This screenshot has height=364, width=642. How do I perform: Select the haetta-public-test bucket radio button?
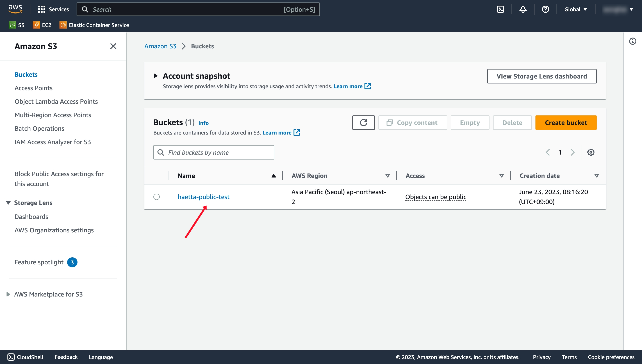click(x=156, y=197)
